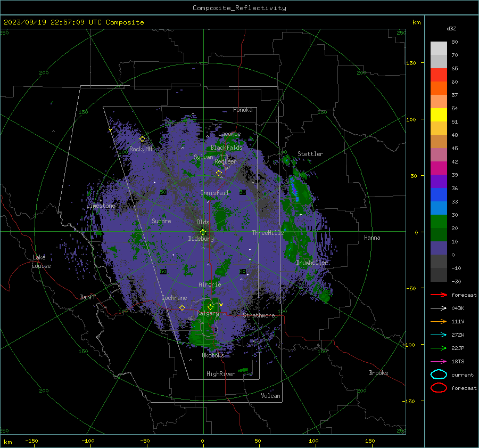Image resolution: width=479 pixels, height=448 pixels.
Task: Pick the red swatch between 65 and 60
Action: point(439,75)
